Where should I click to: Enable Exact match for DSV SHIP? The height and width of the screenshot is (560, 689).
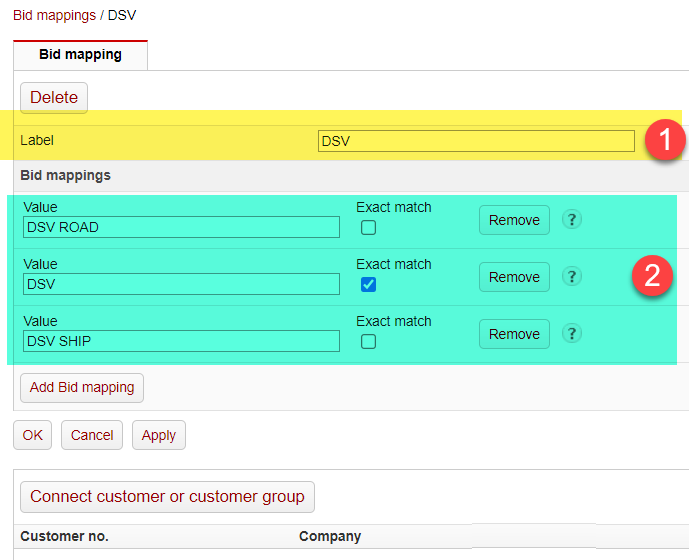(368, 342)
